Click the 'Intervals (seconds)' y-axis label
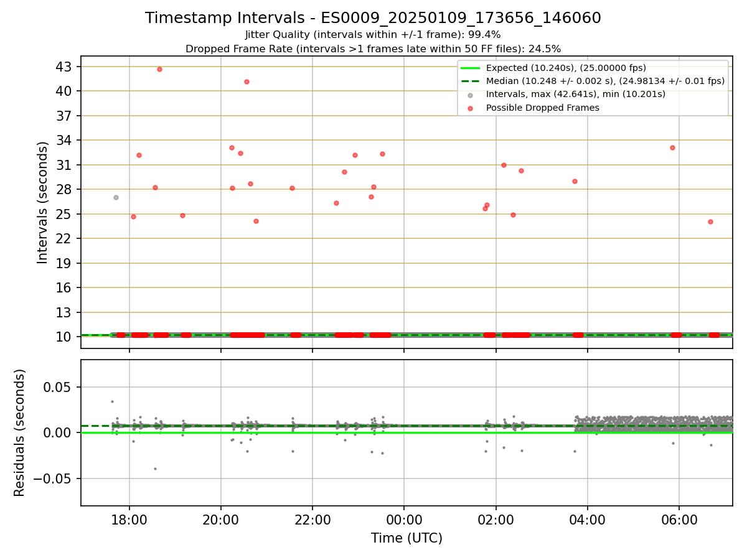Viewport: 747px width, 560px height. tap(42, 202)
